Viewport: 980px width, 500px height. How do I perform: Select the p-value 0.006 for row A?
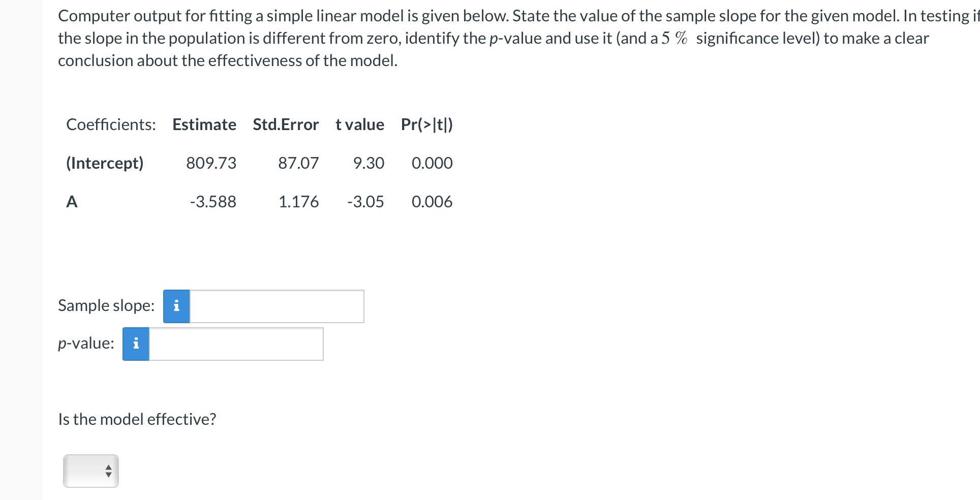point(432,201)
